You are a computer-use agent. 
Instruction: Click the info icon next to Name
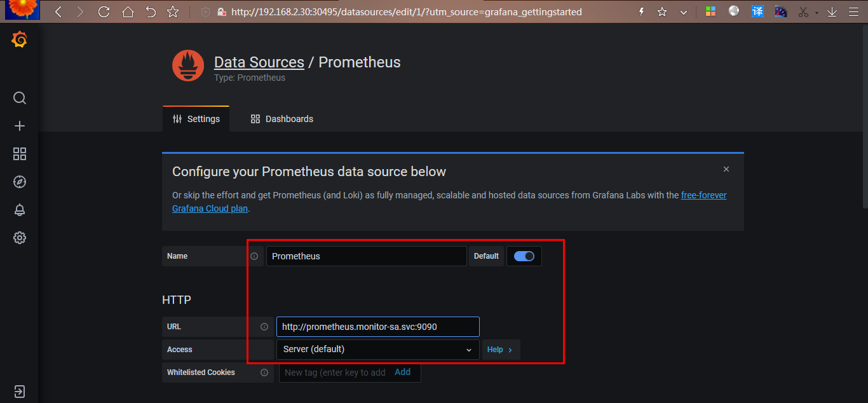coord(254,256)
